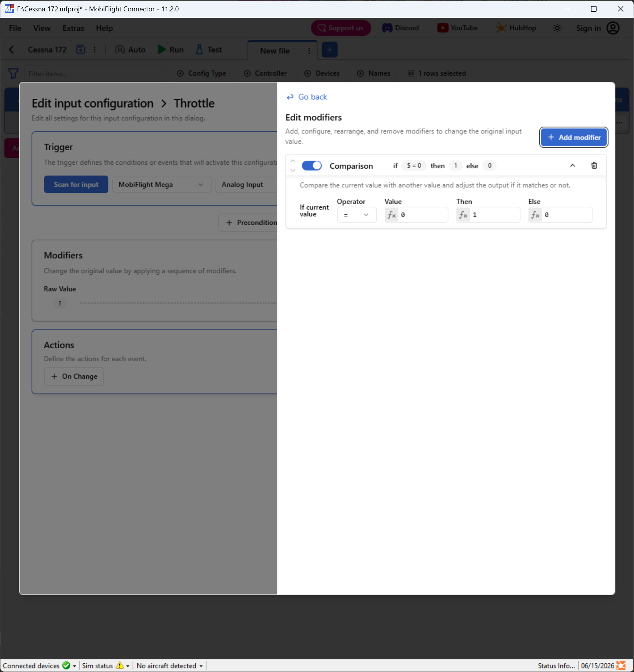
Task: Open the Config Type filter
Action: coord(201,73)
